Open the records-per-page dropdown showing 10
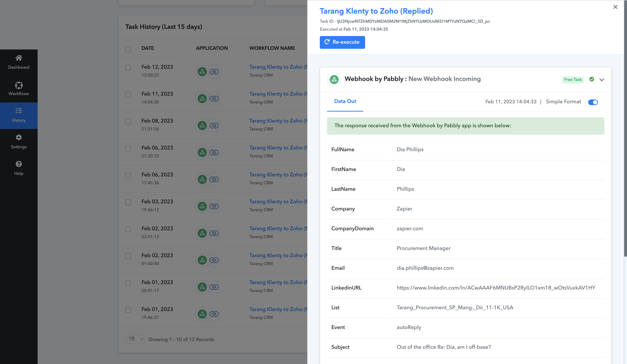The height and width of the screenshot is (364, 627). [x=135, y=339]
